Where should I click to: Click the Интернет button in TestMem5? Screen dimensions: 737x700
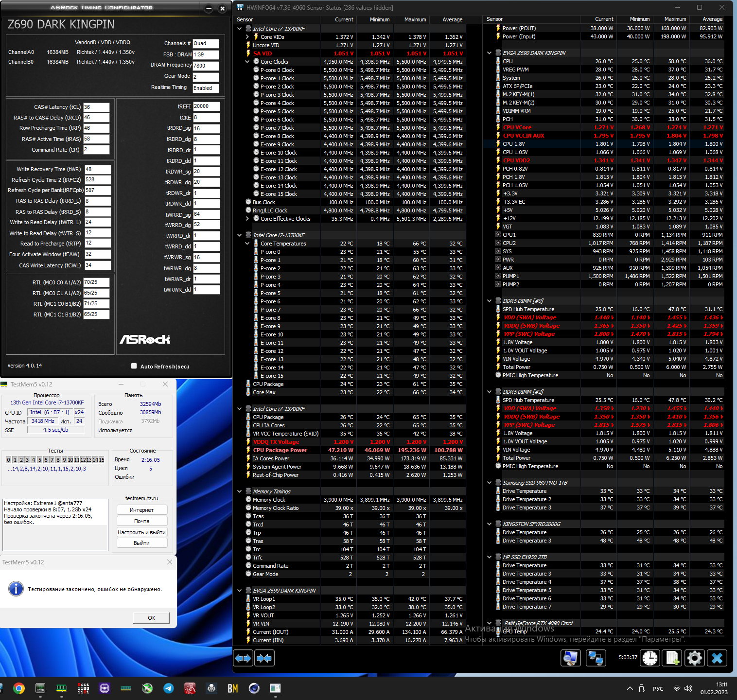coord(142,510)
